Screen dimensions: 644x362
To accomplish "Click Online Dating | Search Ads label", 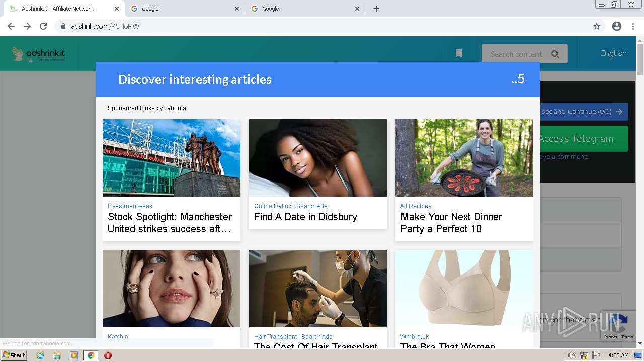I will 291,206.
